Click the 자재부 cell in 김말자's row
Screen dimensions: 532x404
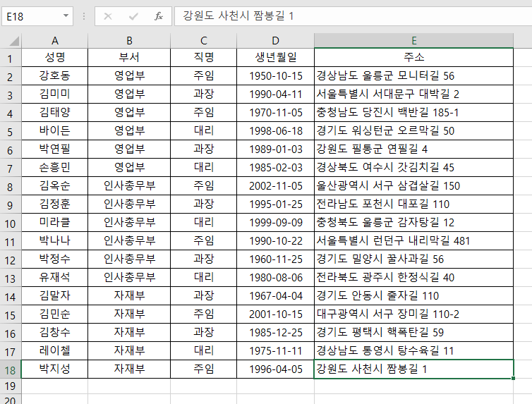[129, 295]
